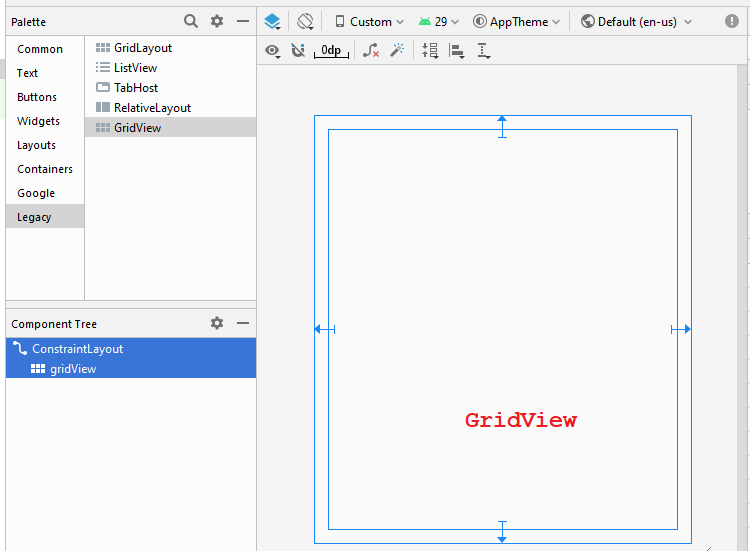Open Component Tree settings gear

tap(217, 323)
